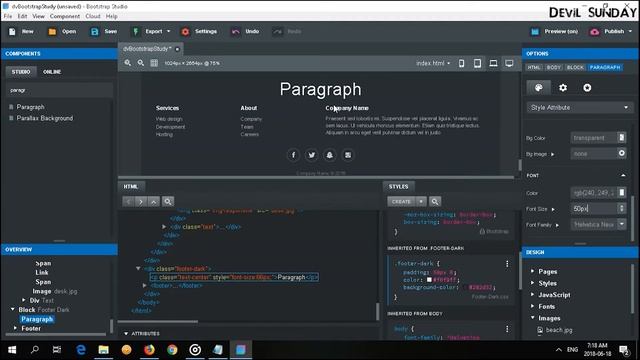Expand the Pages design section
The image size is (640, 360).
point(532,271)
